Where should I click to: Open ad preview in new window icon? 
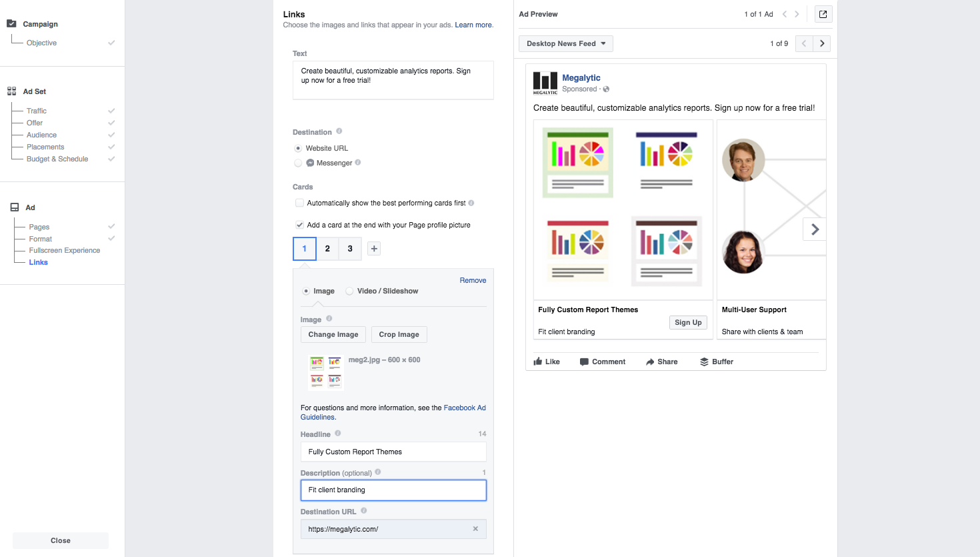pyautogui.click(x=823, y=14)
